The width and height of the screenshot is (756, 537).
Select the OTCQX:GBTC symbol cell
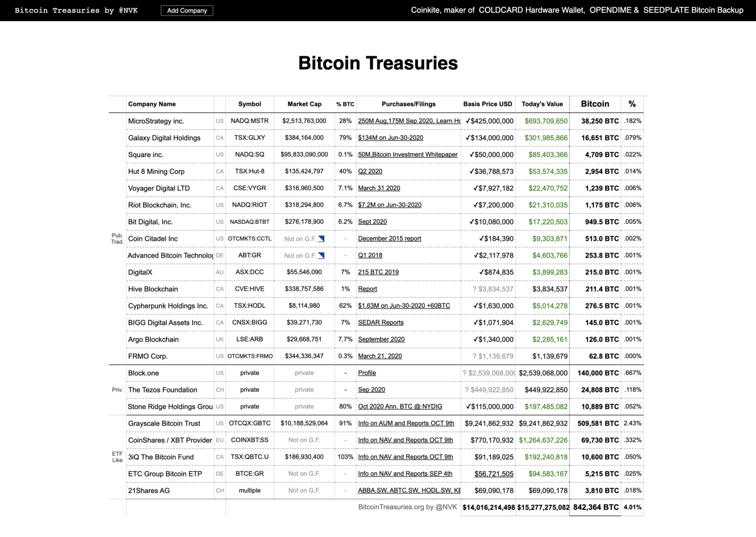249,423
